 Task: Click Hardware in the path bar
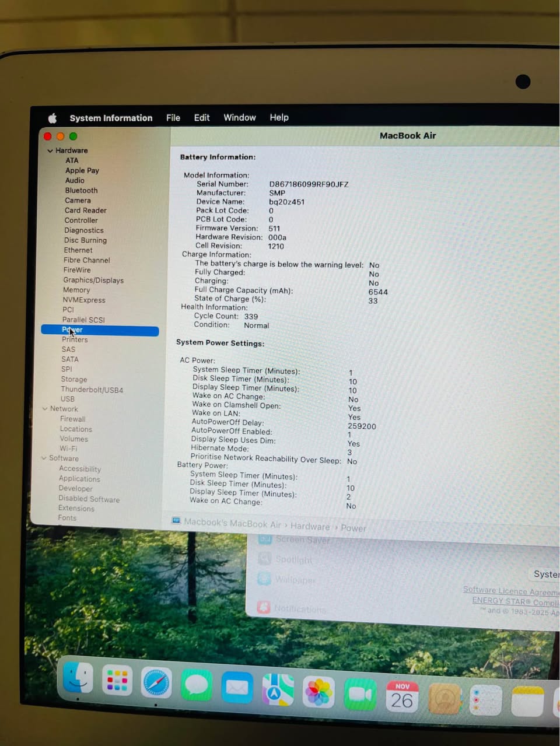[x=310, y=526]
